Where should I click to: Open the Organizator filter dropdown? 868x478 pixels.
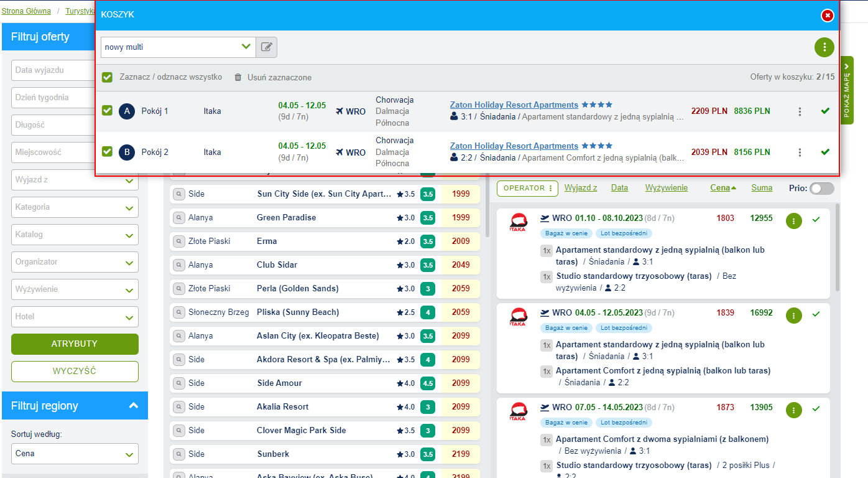pos(75,262)
